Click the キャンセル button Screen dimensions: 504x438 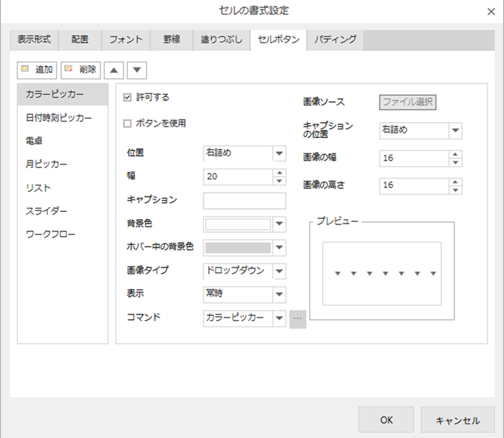click(x=457, y=420)
